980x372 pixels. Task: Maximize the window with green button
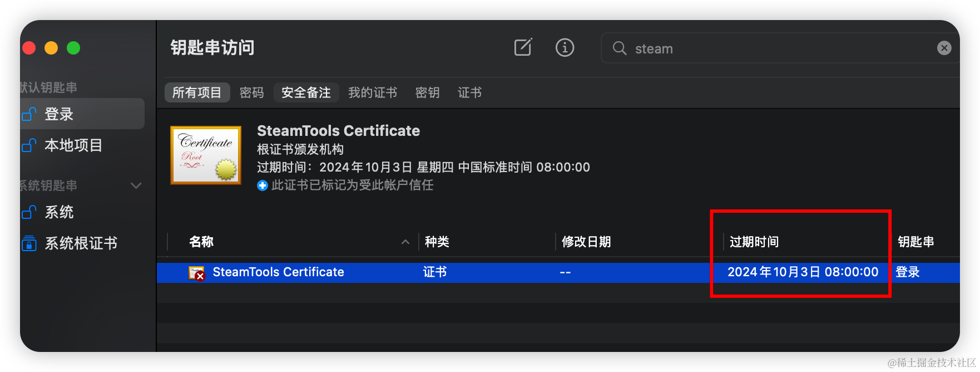[73, 48]
